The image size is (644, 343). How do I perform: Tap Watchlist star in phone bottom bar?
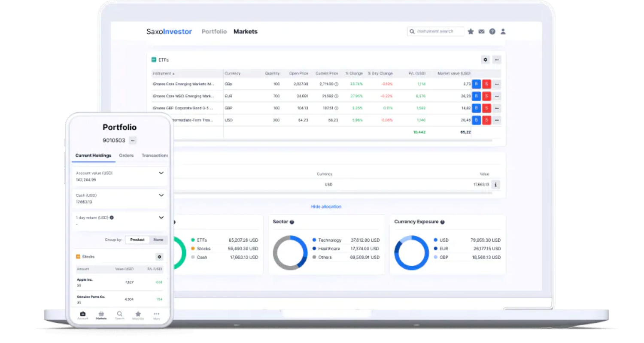(138, 316)
